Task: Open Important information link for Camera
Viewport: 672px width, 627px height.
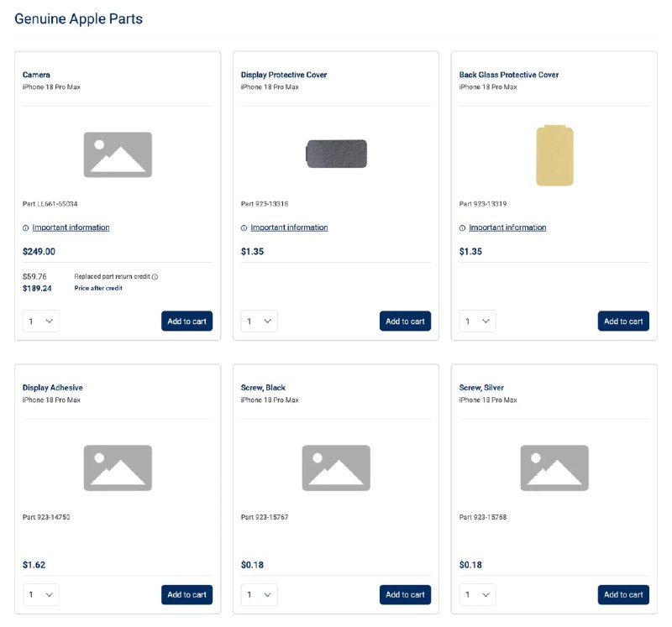Action: pos(71,227)
